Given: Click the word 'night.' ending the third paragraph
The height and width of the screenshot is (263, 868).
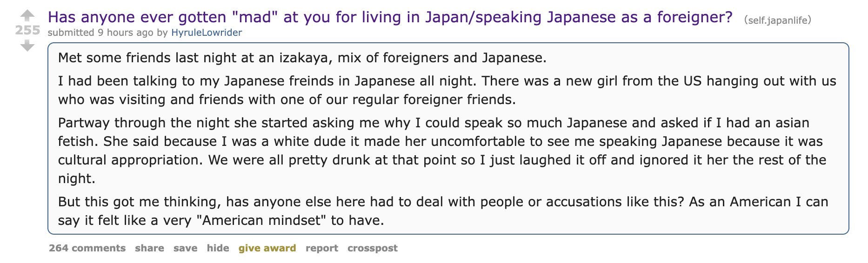Looking at the screenshot, I should (x=77, y=178).
